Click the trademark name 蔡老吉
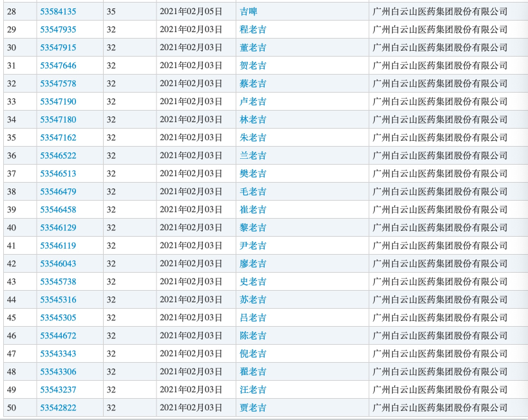This screenshot has height=420, width=528. (253, 84)
